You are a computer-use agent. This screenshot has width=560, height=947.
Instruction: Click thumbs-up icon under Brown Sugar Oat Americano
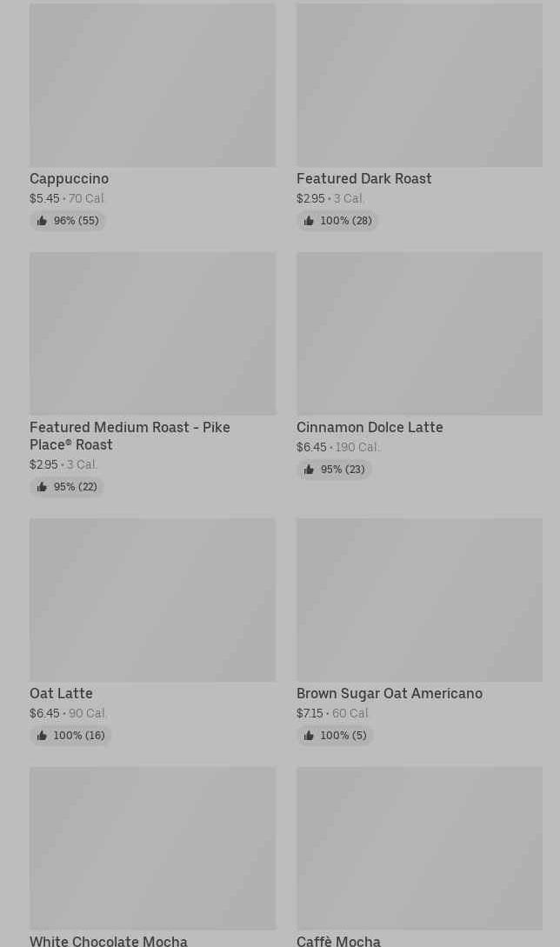(309, 736)
